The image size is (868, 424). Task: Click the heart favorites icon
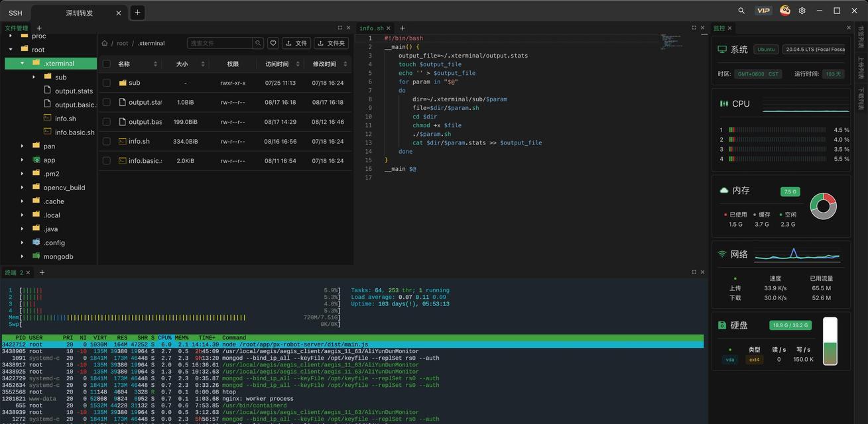tap(273, 43)
